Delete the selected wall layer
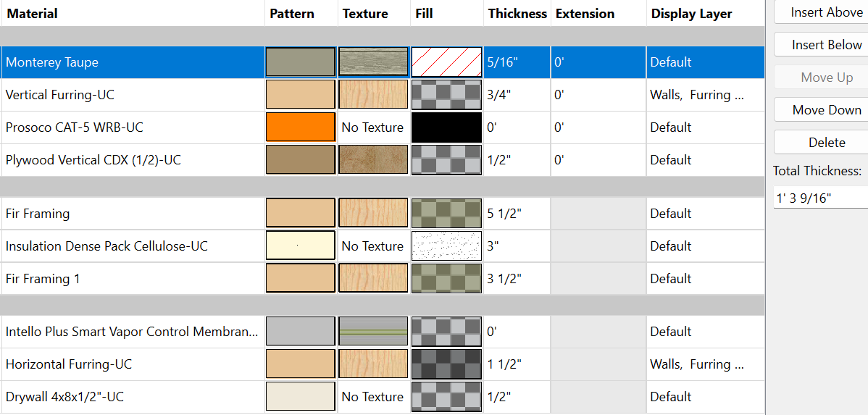The width and height of the screenshot is (868, 415). point(827,143)
